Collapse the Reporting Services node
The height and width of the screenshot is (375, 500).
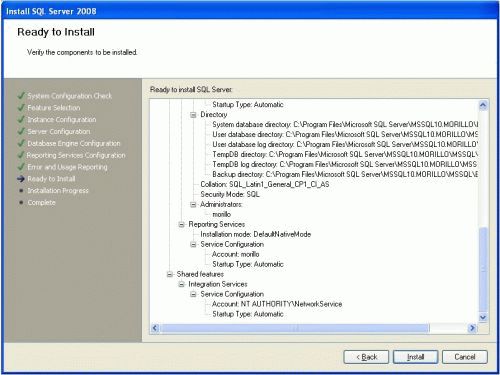pyautogui.click(x=181, y=224)
